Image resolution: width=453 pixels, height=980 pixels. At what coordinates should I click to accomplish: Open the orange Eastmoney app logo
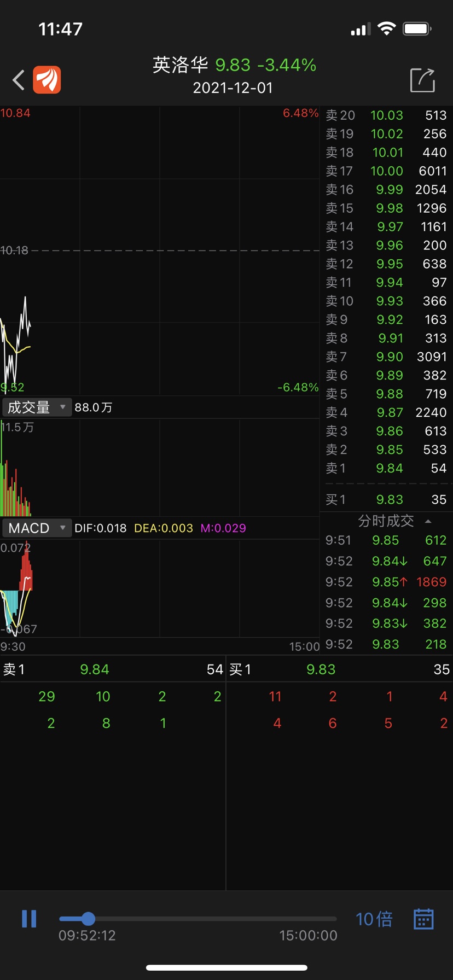click(47, 80)
